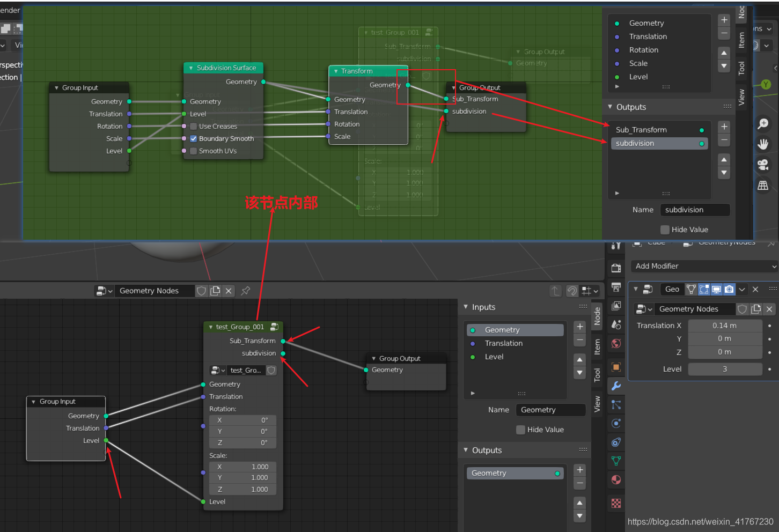
Task: Switch perspective/orthographic with the grid icon
Action: (763, 186)
